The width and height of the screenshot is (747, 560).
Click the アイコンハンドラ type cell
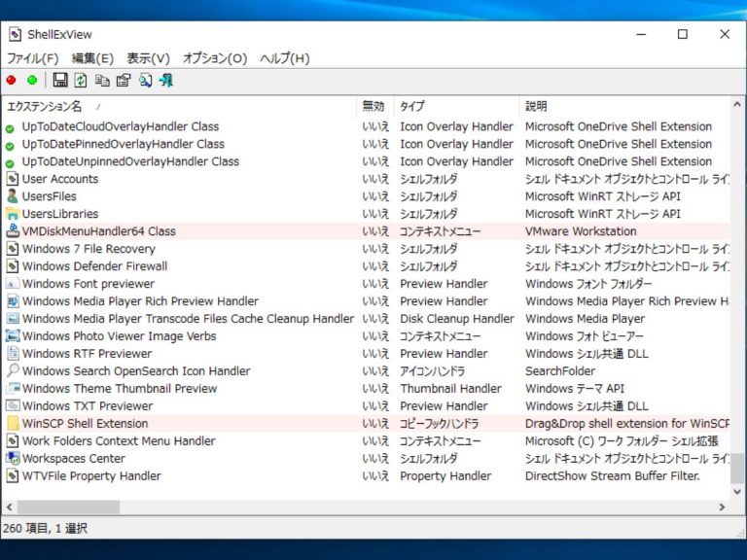click(433, 371)
